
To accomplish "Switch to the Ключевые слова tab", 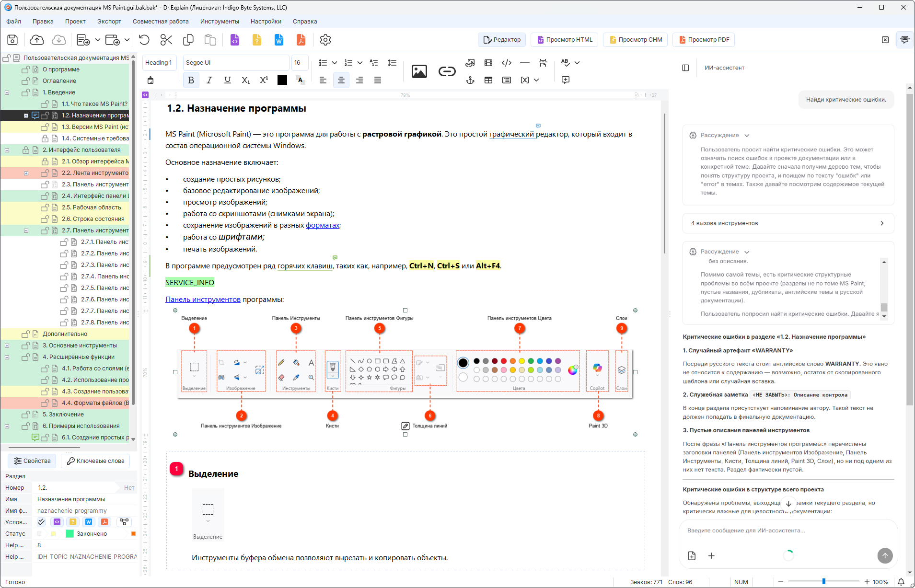I will 95,461.
